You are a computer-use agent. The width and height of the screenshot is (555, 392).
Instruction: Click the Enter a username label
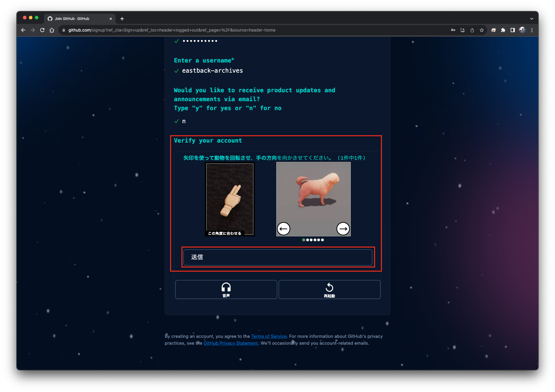tap(204, 60)
